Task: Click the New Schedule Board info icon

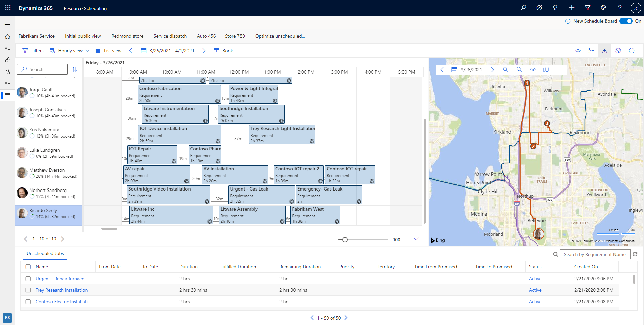Action: pyautogui.click(x=568, y=21)
